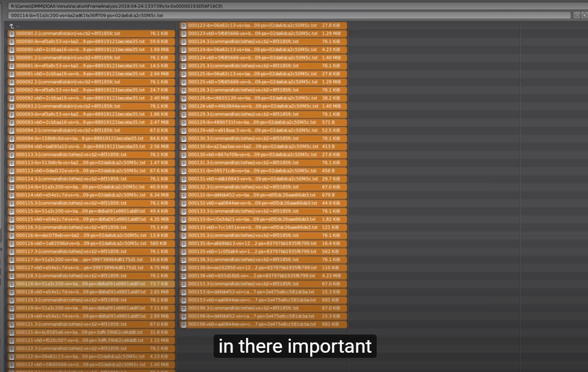Click file icon of 000113-vb0=0dad132e row
The image size is (588, 372).
11,170
